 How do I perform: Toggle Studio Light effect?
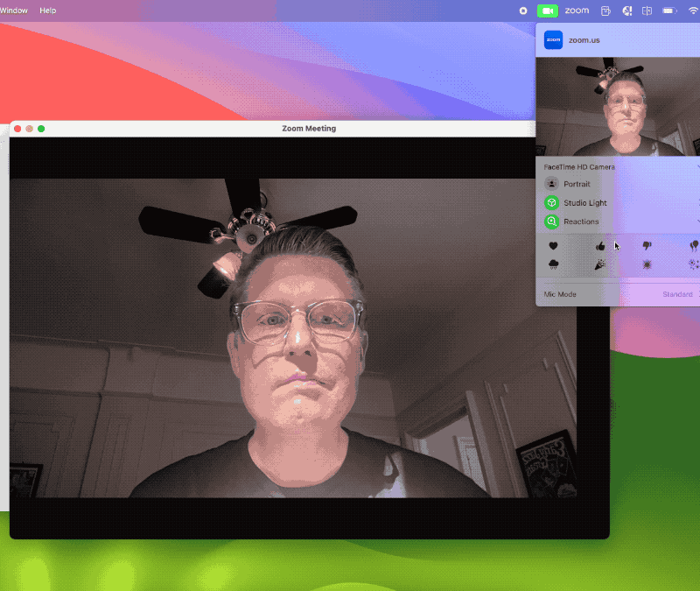click(x=552, y=203)
